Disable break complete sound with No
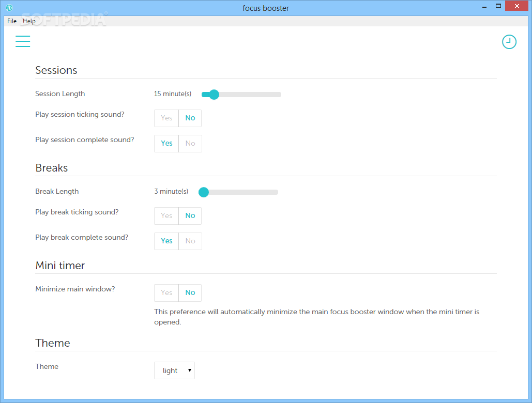 (190, 241)
